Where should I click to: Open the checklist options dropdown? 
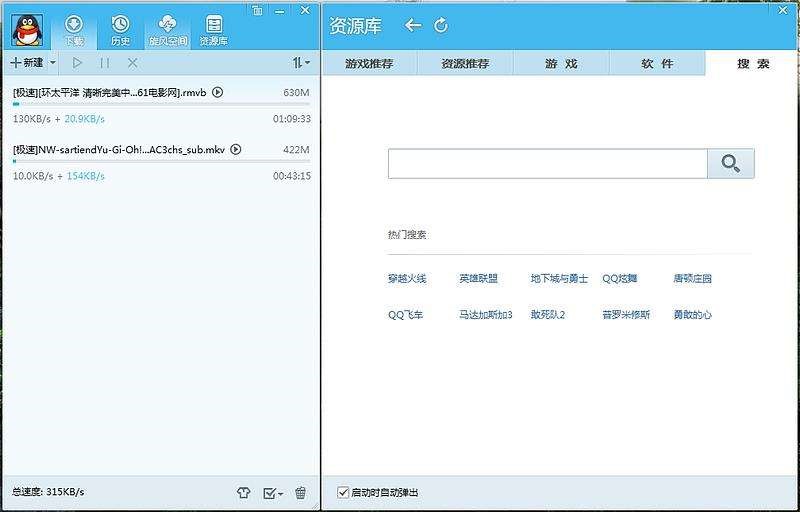pos(273,493)
